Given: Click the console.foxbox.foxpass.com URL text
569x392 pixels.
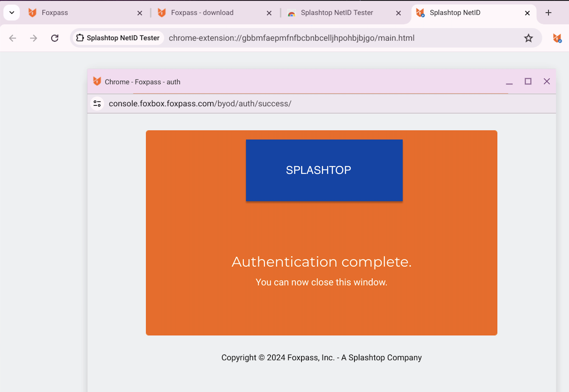Looking at the screenshot, I should click(200, 103).
